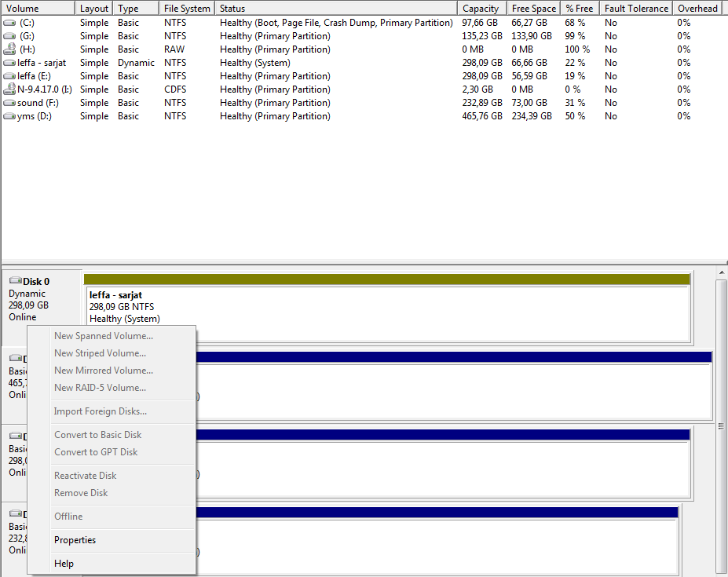Sort by the Type column header
This screenshot has height=577, width=728.
click(136, 9)
